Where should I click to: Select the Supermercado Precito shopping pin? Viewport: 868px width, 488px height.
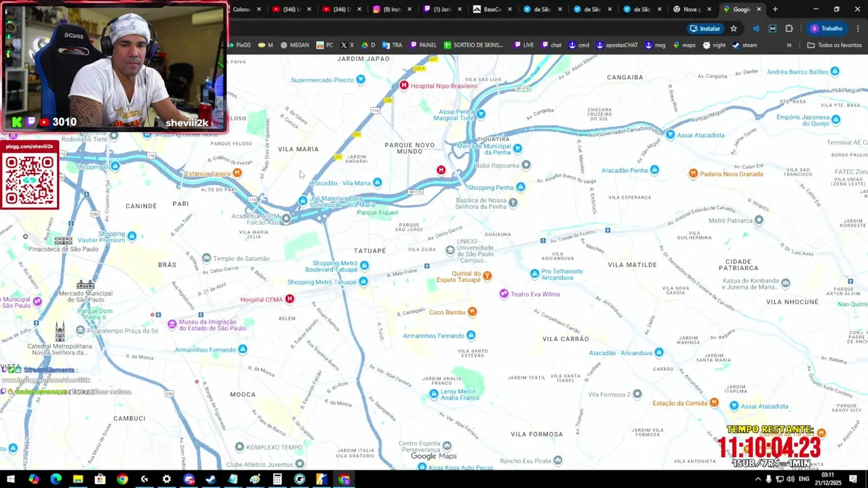click(361, 79)
